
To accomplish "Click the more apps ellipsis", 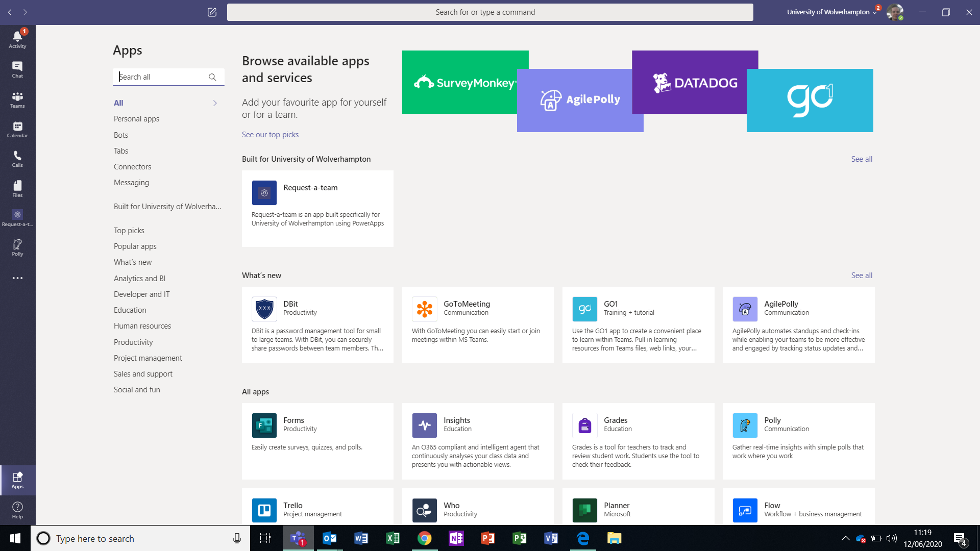I will [x=17, y=278].
